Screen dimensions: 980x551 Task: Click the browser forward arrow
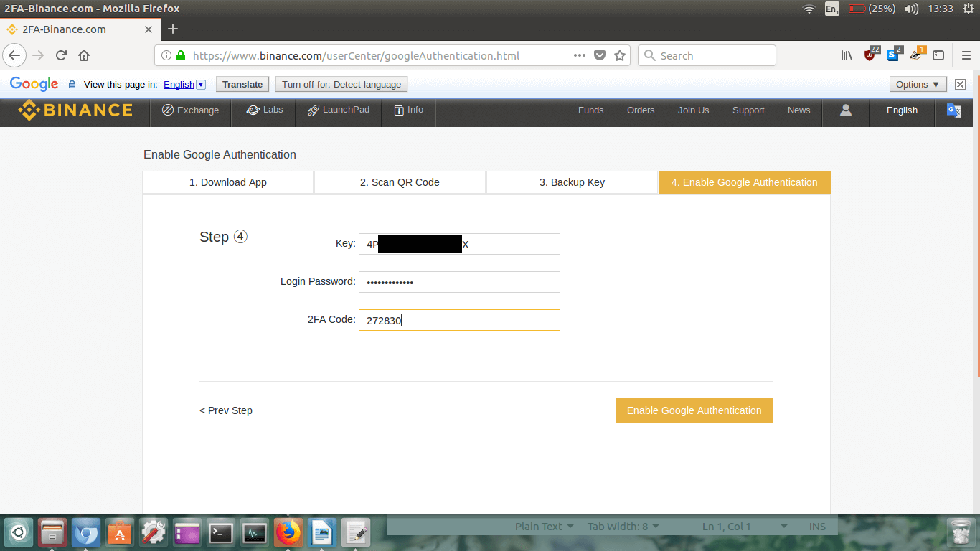38,55
